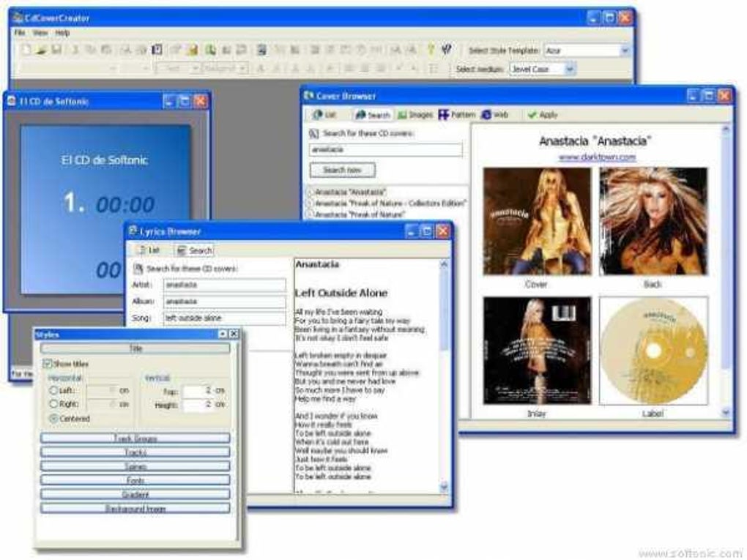Open the Select Style Template dropdown

625,50
